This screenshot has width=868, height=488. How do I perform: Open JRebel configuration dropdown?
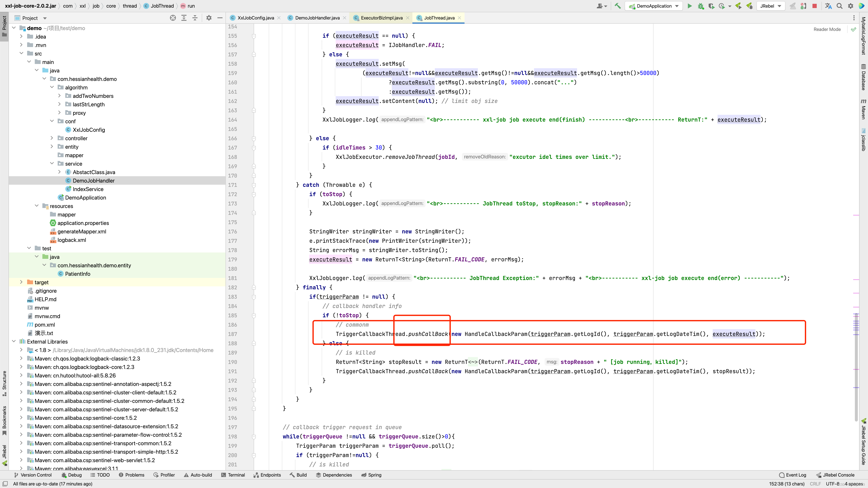(771, 6)
